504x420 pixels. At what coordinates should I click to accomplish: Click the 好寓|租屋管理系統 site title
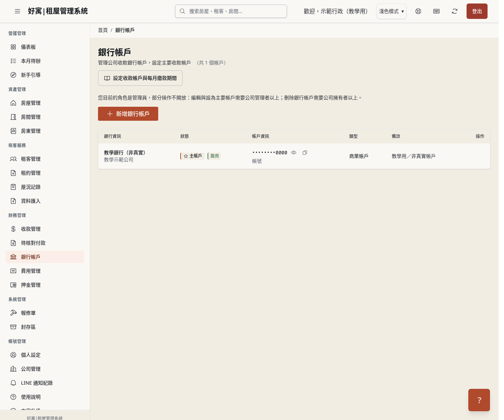(x=58, y=11)
